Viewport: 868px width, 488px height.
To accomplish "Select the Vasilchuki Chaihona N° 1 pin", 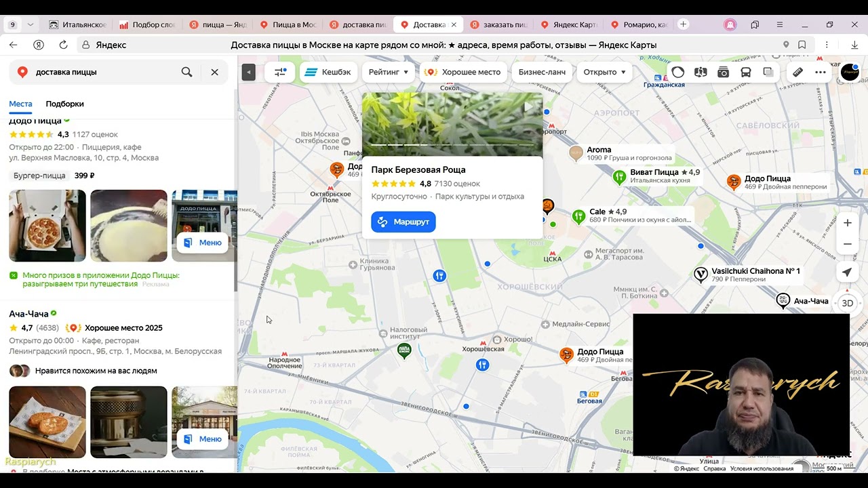I will point(701,274).
